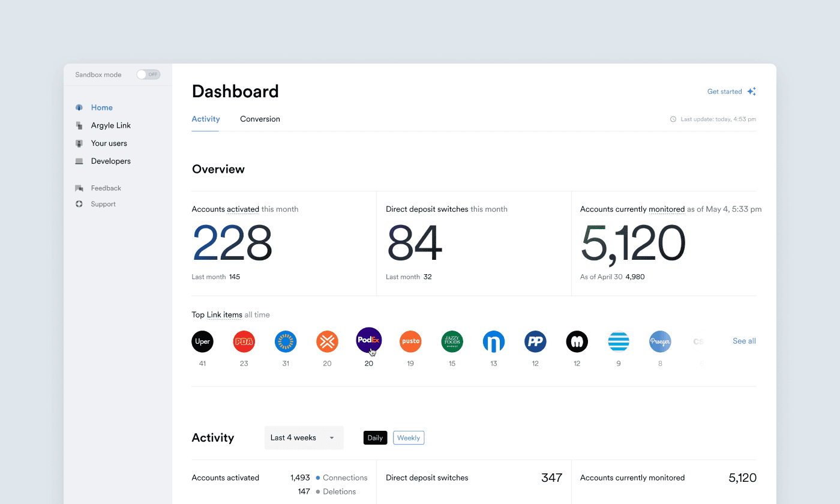Select the red PDA logo icon
Screen dimensions: 840x504
244,341
